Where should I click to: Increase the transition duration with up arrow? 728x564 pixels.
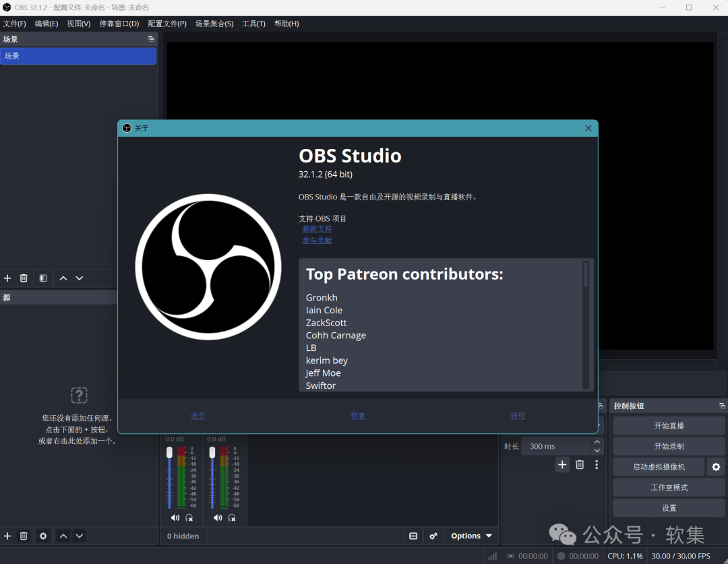597,441
